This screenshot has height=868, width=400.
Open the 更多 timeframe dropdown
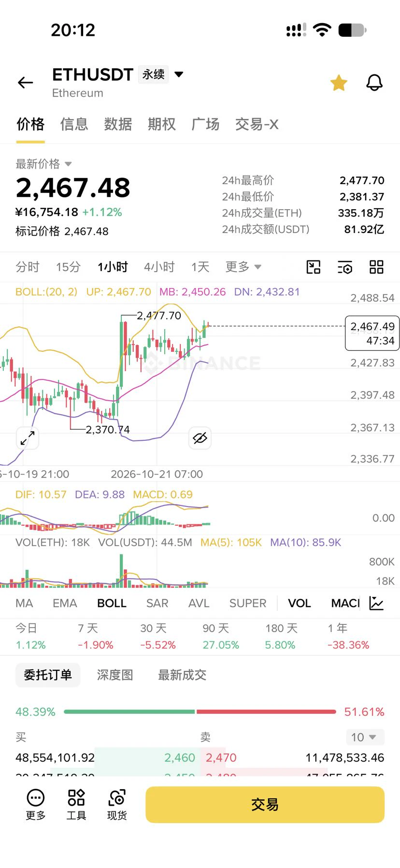point(243,267)
